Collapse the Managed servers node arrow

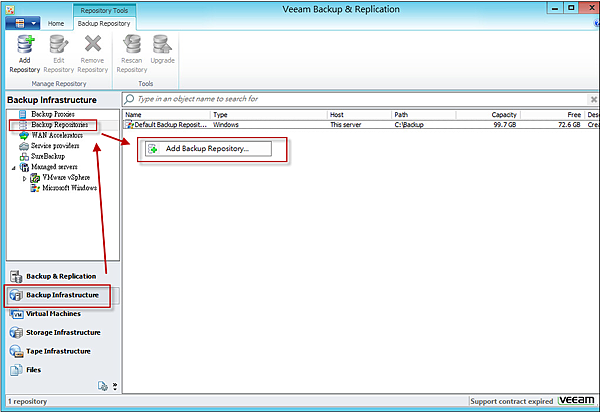pyautogui.click(x=14, y=168)
